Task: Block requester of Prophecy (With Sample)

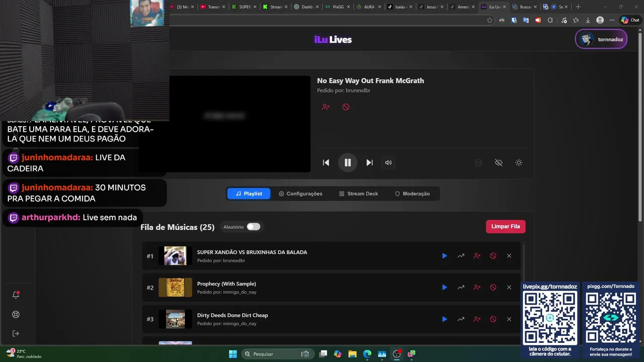Action: (x=477, y=288)
